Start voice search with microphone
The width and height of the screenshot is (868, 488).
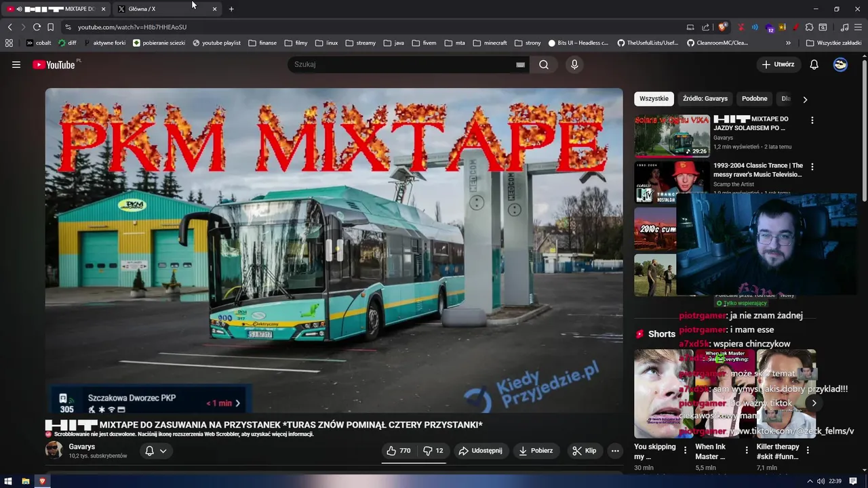pyautogui.click(x=574, y=64)
